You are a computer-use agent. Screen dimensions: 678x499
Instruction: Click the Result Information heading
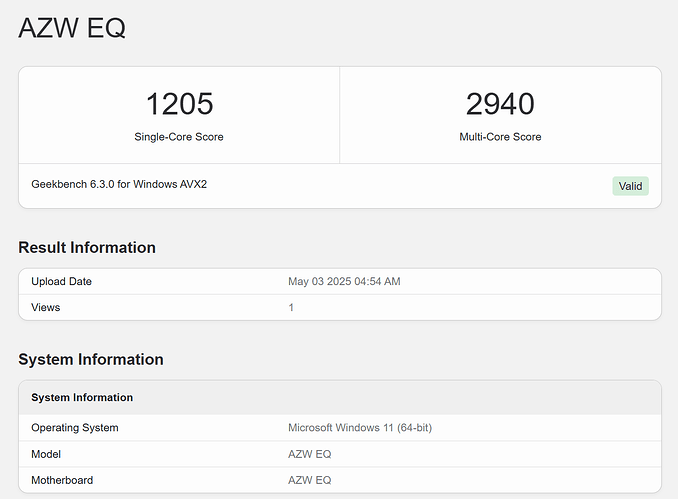pos(87,247)
